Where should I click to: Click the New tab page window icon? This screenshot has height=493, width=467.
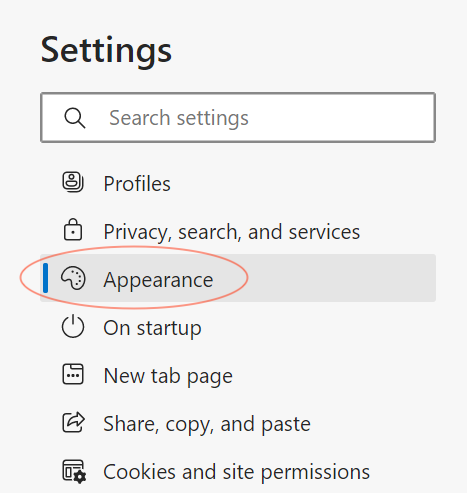click(73, 374)
